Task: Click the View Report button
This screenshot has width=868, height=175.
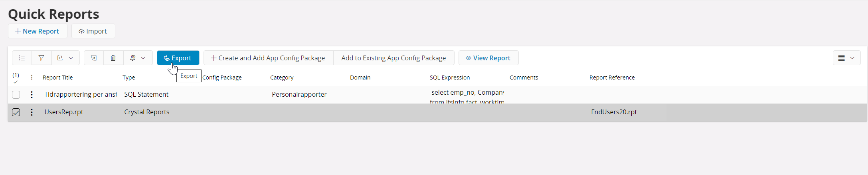Action: pos(488,58)
